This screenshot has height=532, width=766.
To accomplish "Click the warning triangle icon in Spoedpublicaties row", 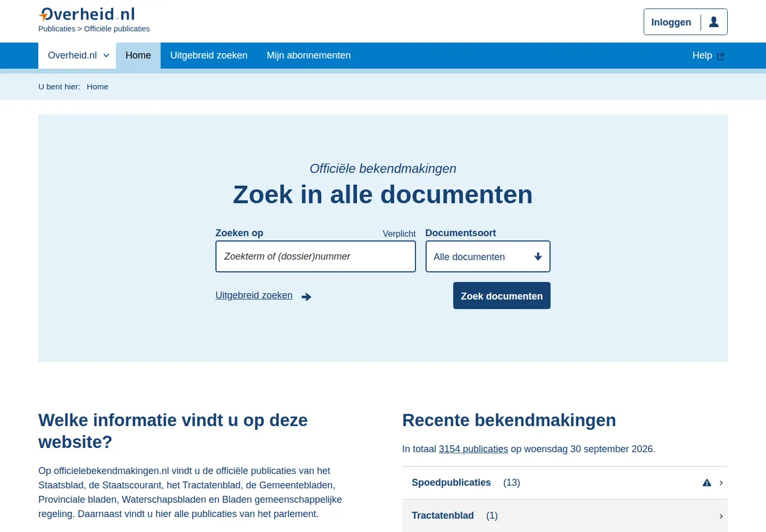I will tap(707, 483).
